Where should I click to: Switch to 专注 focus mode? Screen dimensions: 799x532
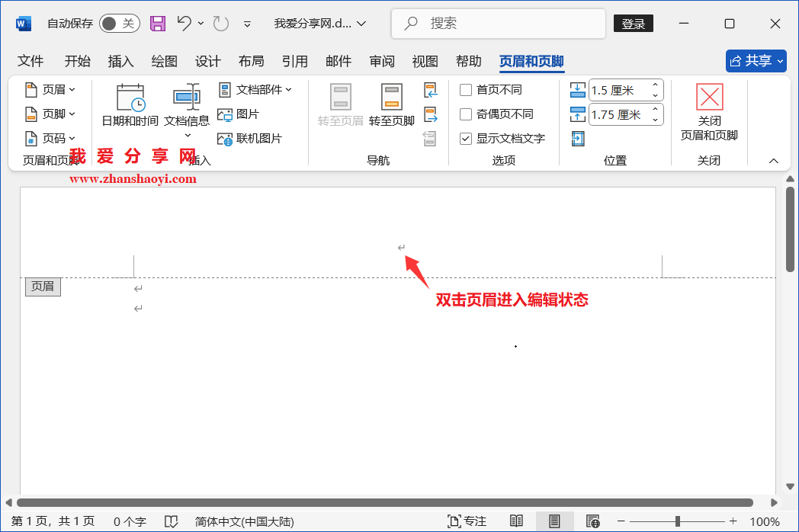point(467,521)
